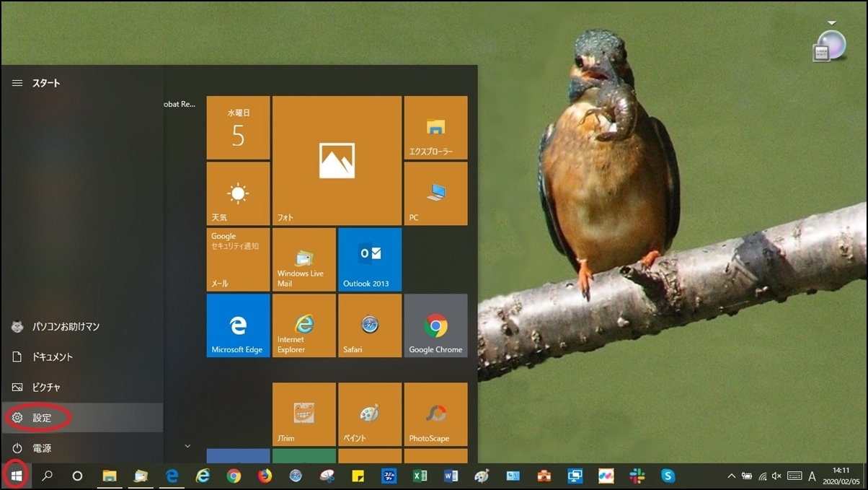Show hidden system tray icons chevron
Screen dimensions: 868x490
click(732, 476)
